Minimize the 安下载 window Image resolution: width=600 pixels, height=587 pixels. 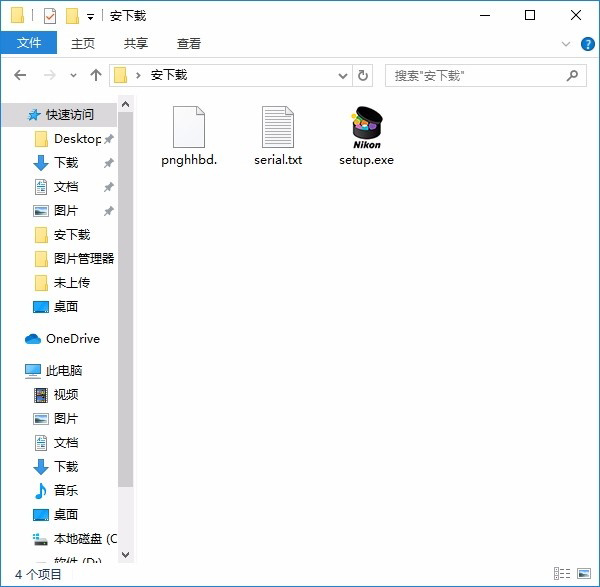click(x=485, y=15)
